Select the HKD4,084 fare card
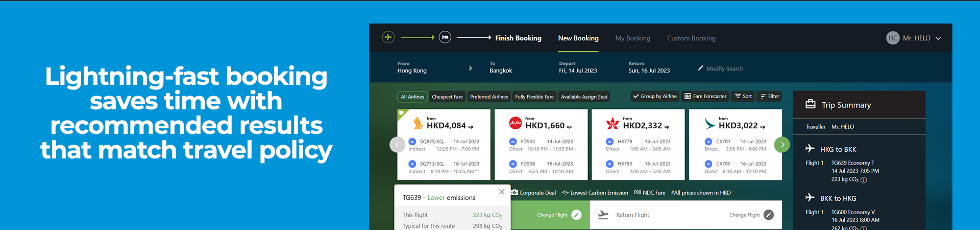 (x=444, y=145)
